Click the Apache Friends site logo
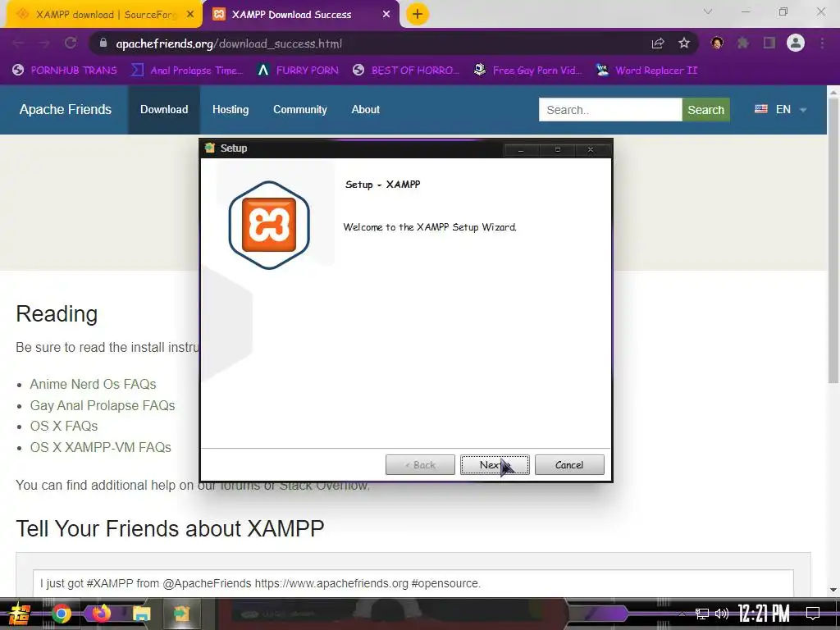 click(66, 109)
